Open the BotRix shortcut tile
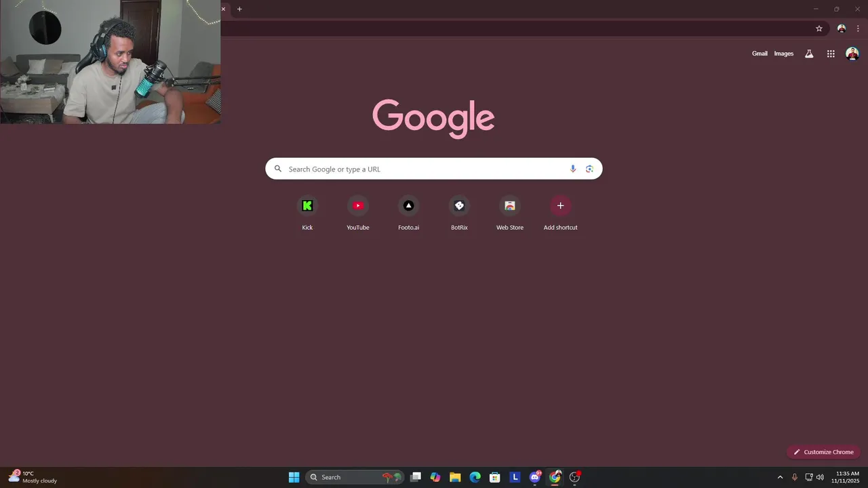Image resolution: width=868 pixels, height=488 pixels. click(x=459, y=213)
